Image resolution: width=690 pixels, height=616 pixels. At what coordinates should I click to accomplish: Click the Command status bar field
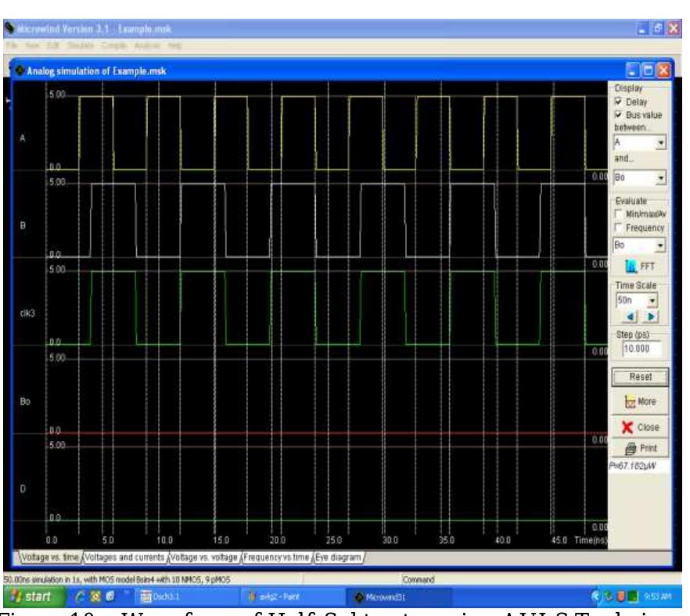[x=418, y=579]
